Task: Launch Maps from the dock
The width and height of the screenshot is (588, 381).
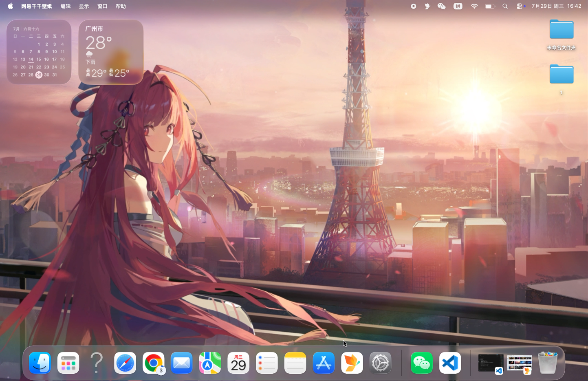Action: 210,363
